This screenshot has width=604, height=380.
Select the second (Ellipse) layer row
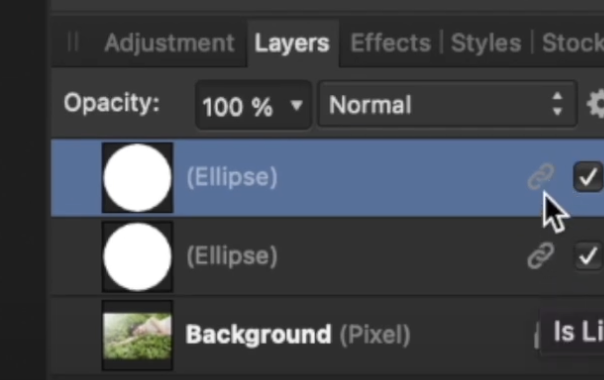coord(327,256)
